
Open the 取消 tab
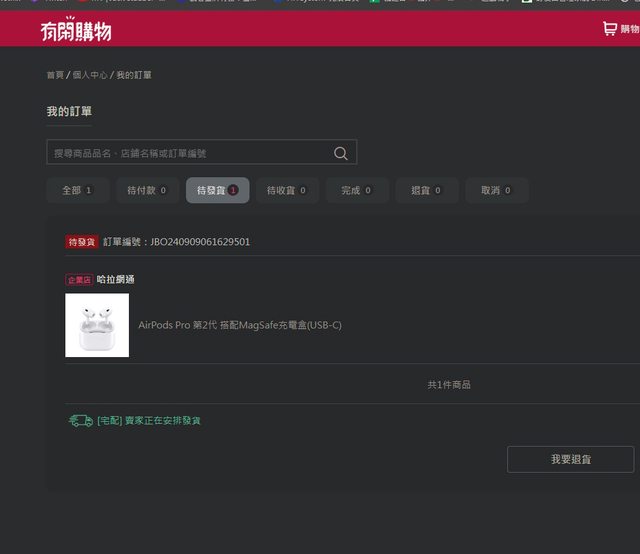coord(496,190)
